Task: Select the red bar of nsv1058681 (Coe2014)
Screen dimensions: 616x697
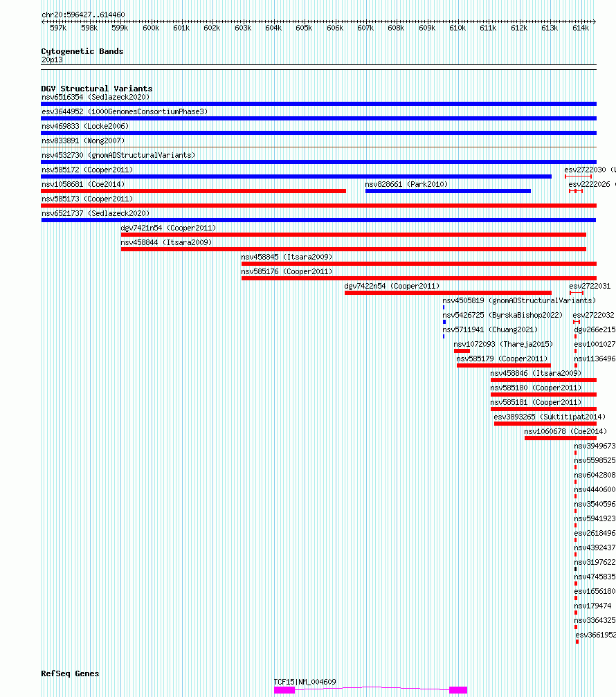Action: (193, 191)
